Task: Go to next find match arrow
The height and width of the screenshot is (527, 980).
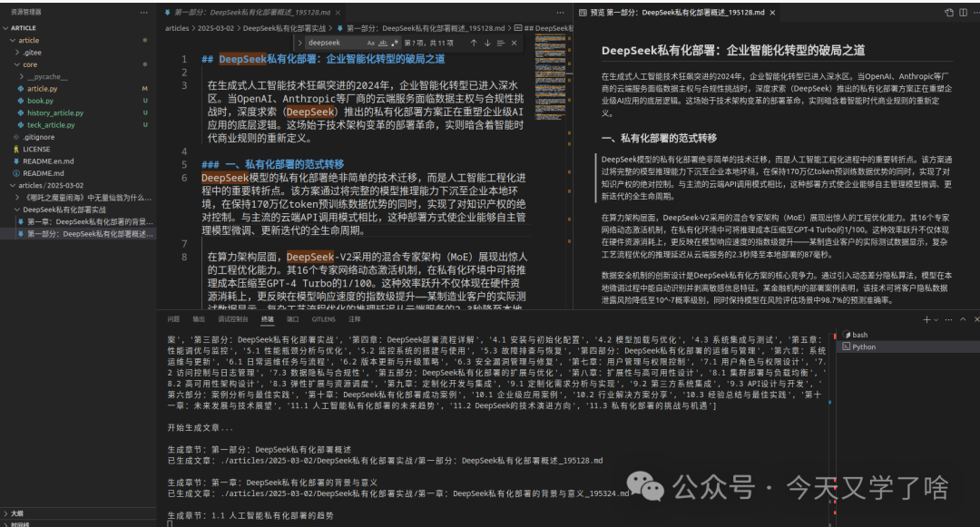Action: [487, 43]
